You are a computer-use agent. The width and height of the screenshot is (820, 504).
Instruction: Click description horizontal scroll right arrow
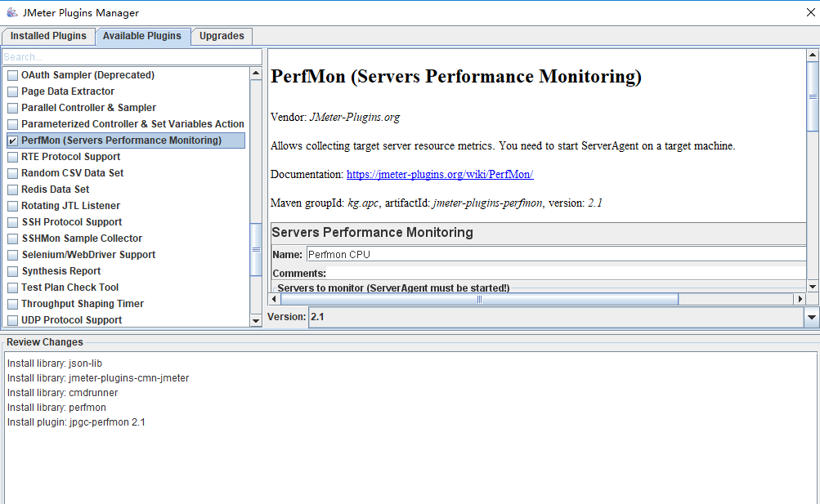[800, 299]
